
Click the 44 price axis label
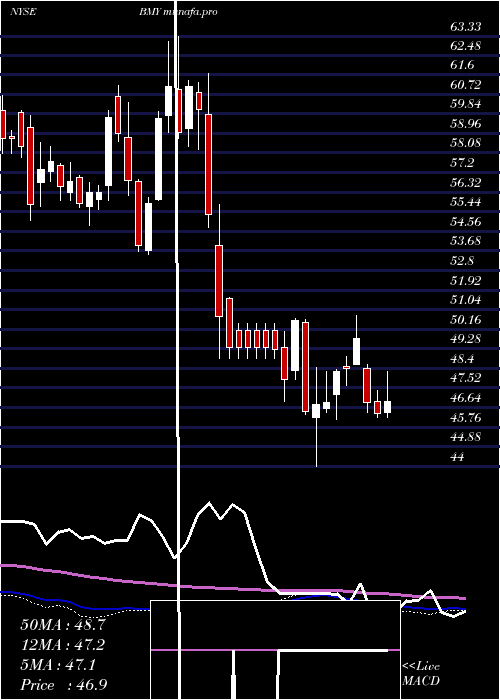pos(457,456)
